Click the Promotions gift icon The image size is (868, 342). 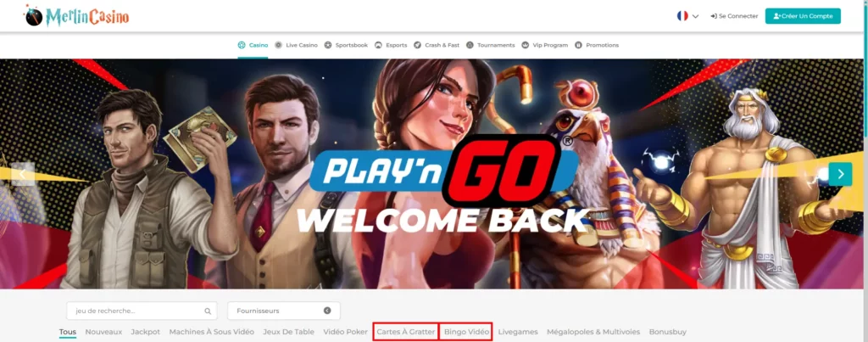click(x=578, y=45)
